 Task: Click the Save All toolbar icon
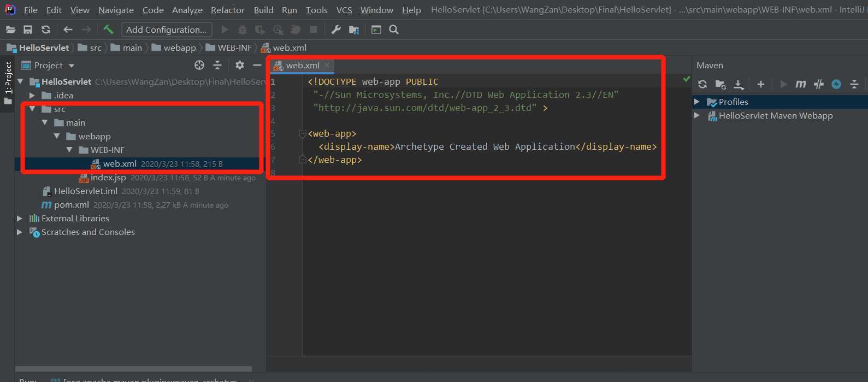tap(28, 30)
